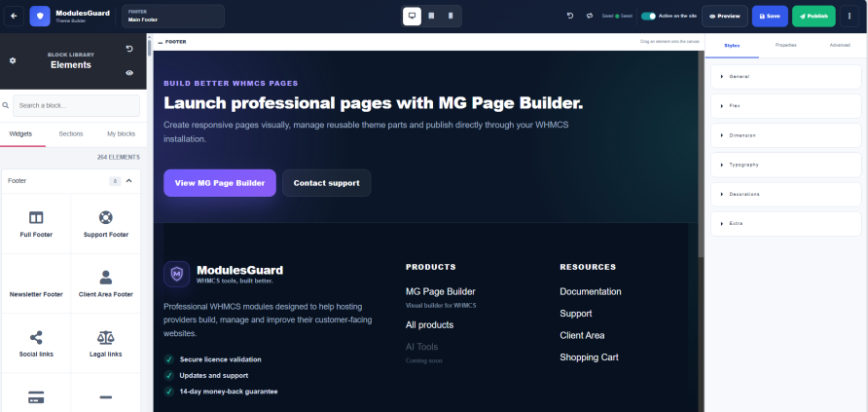Click the Updates and support check icon
Screen dimensions: 868x412
point(169,375)
